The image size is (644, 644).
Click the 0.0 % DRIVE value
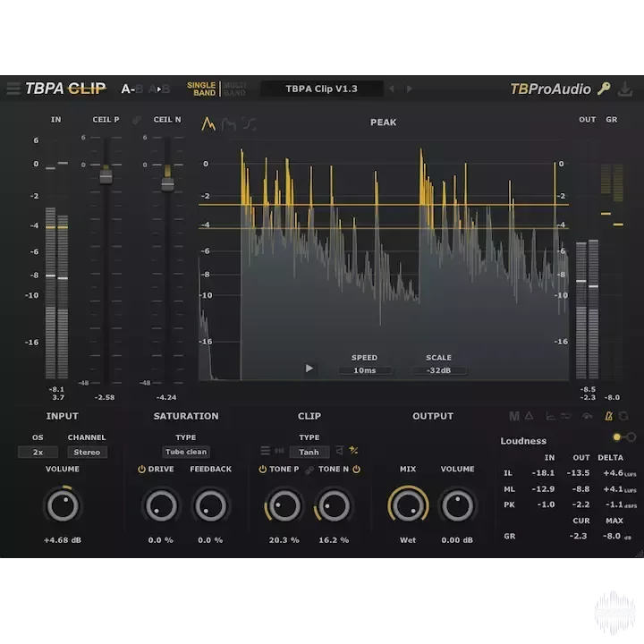[161, 540]
